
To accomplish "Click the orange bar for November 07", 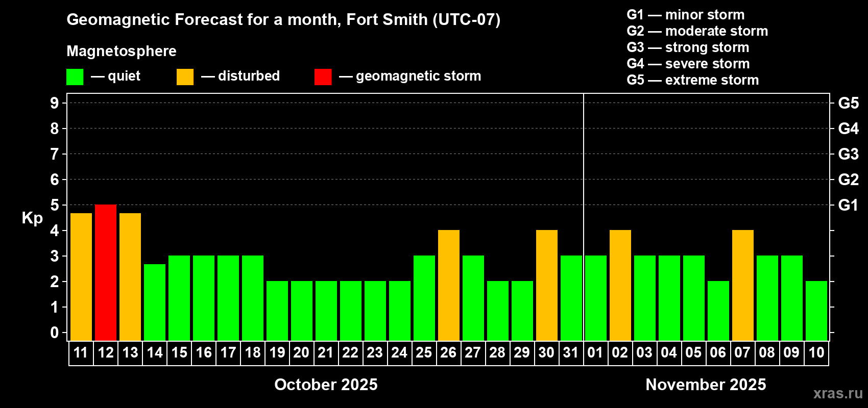I will (743, 286).
